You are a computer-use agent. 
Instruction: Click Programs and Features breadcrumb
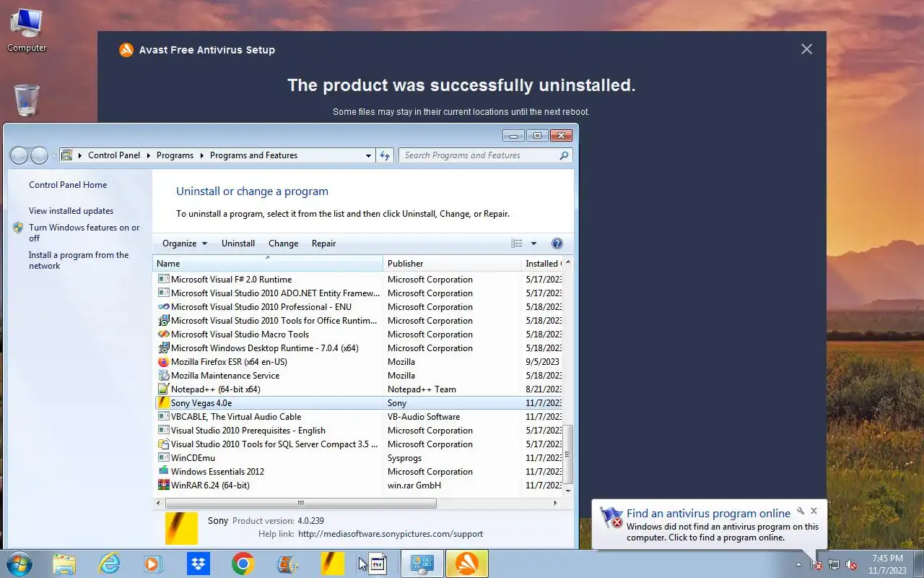click(253, 155)
